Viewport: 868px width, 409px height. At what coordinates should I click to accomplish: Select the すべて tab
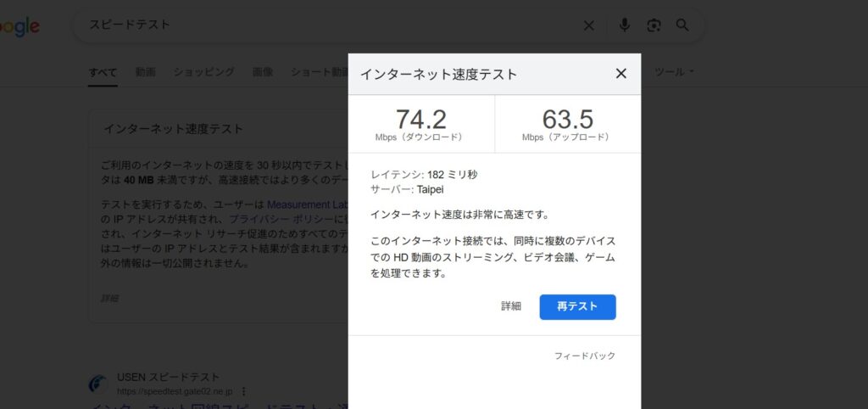click(x=103, y=72)
